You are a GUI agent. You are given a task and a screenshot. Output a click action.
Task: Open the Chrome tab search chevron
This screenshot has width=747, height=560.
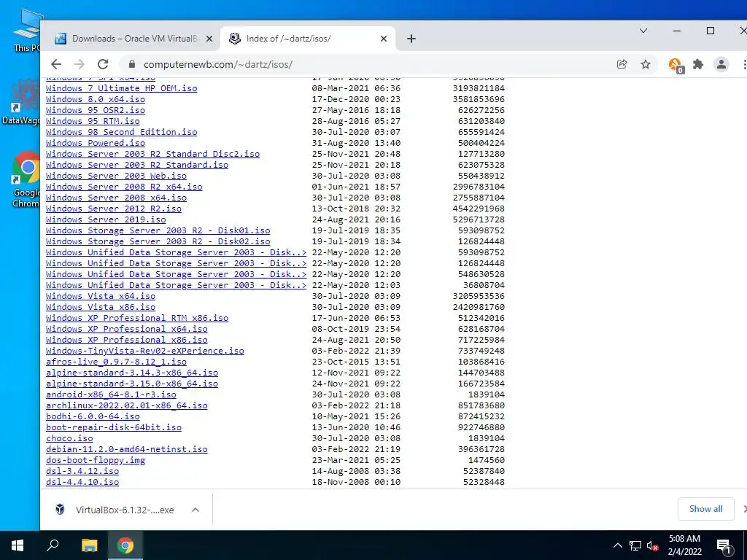point(643,31)
